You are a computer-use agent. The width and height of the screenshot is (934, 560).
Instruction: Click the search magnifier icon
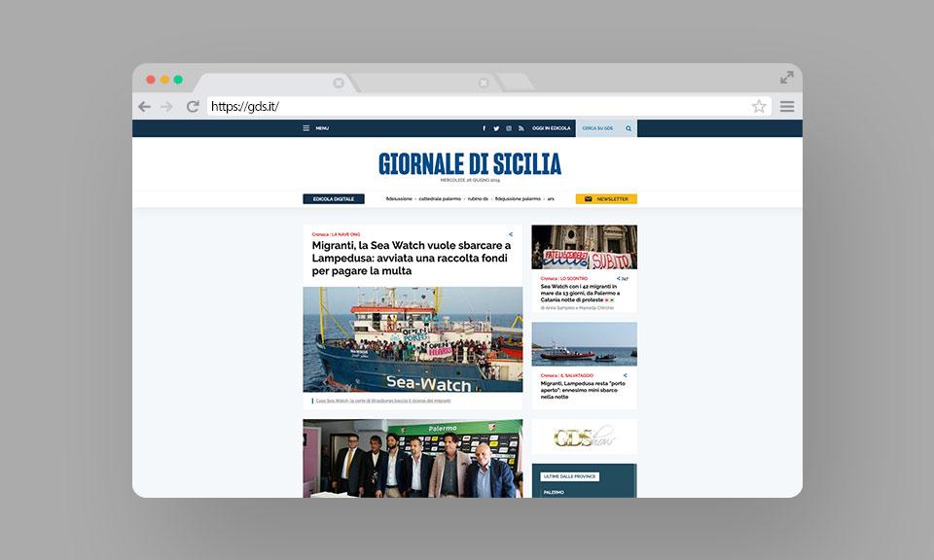pos(629,128)
